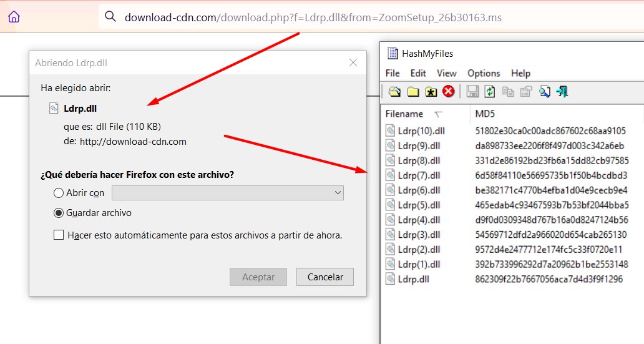Select the Ldrp(4).dll filename
The height and width of the screenshot is (344, 644).
pos(419,220)
